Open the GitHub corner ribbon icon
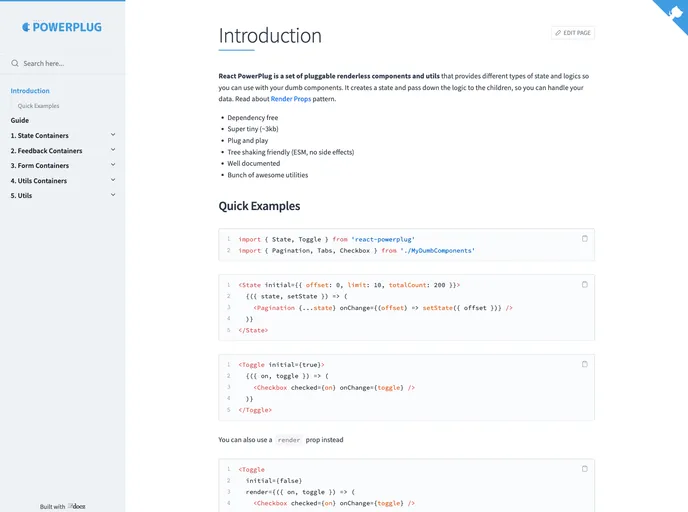688x512 pixels. (675, 12)
